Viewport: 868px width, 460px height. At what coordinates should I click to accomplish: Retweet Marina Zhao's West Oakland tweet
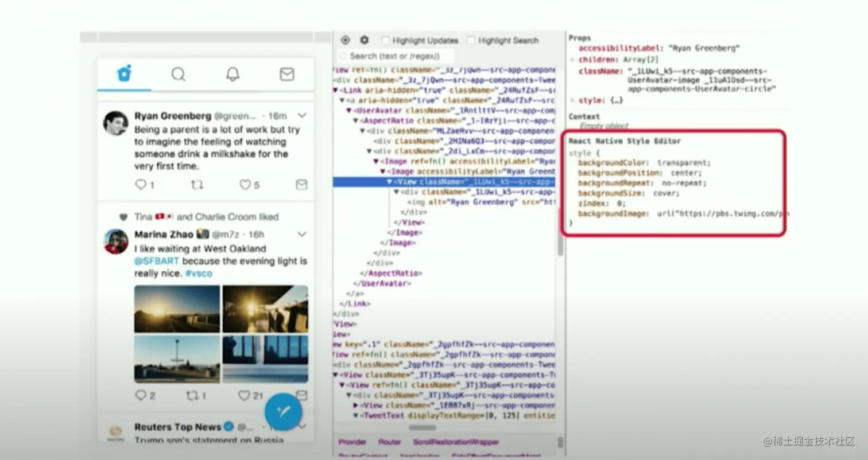click(x=191, y=395)
